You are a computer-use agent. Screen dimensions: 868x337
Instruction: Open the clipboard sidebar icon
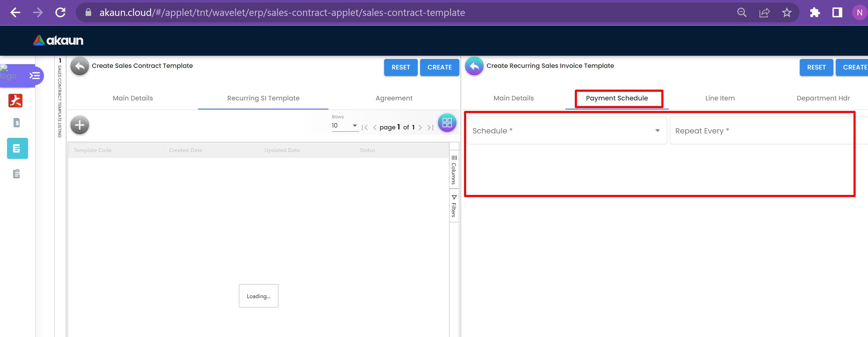(17, 174)
